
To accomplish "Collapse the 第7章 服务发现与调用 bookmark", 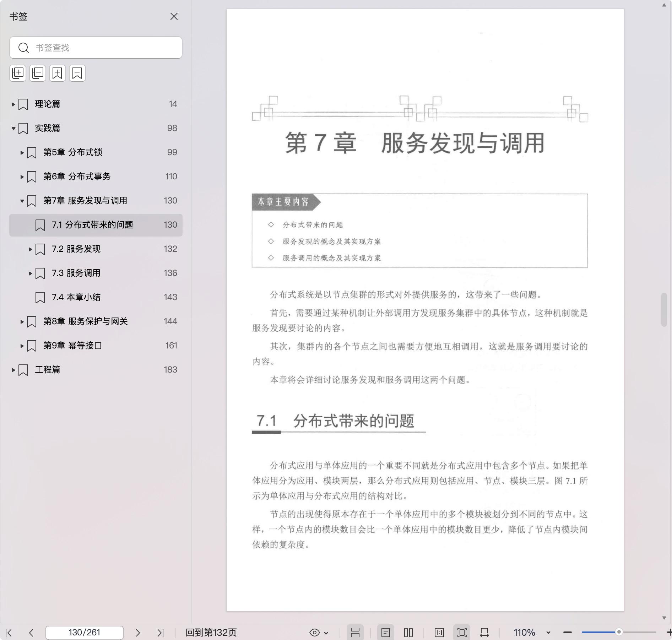I will pyautogui.click(x=22, y=201).
